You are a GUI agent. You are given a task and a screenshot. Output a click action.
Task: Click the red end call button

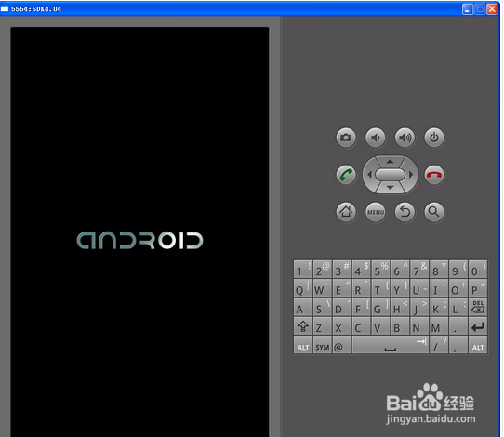coord(434,175)
